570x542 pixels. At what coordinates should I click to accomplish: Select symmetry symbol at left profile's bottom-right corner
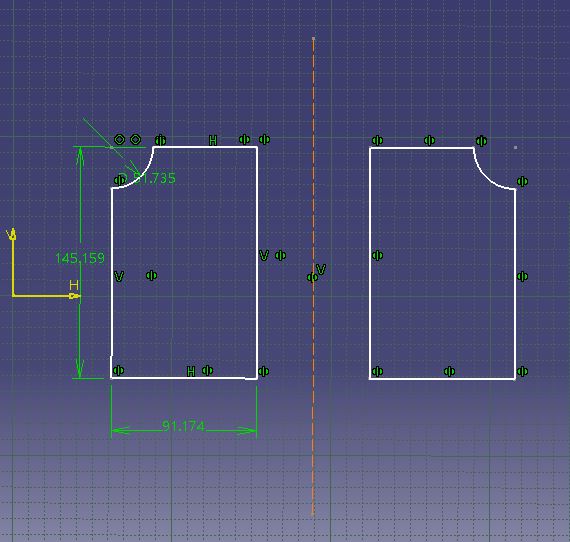pos(264,372)
